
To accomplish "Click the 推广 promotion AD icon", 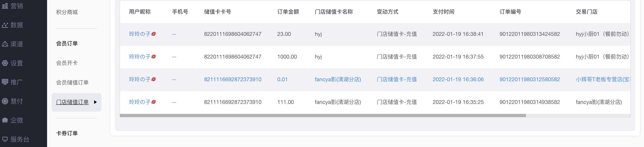I will click(5, 82).
